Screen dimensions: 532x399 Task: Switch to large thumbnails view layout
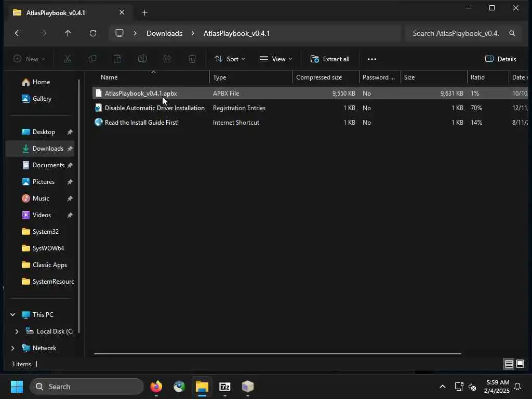pos(520,364)
